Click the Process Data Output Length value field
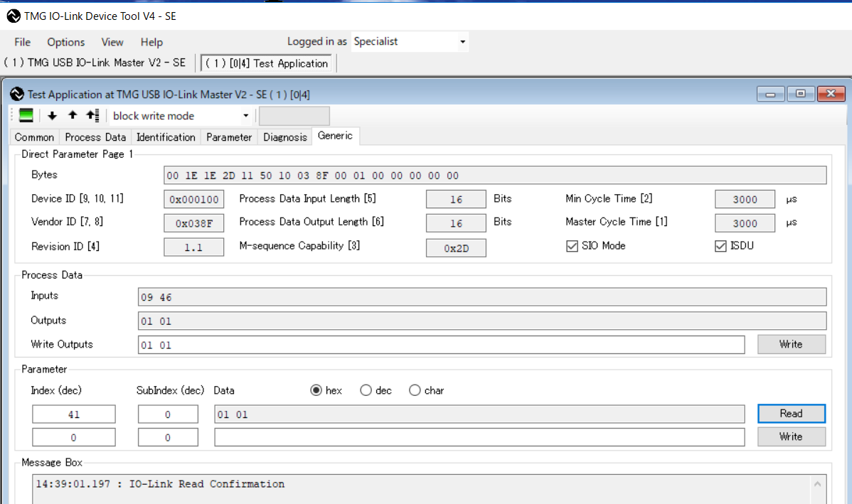 (x=456, y=223)
